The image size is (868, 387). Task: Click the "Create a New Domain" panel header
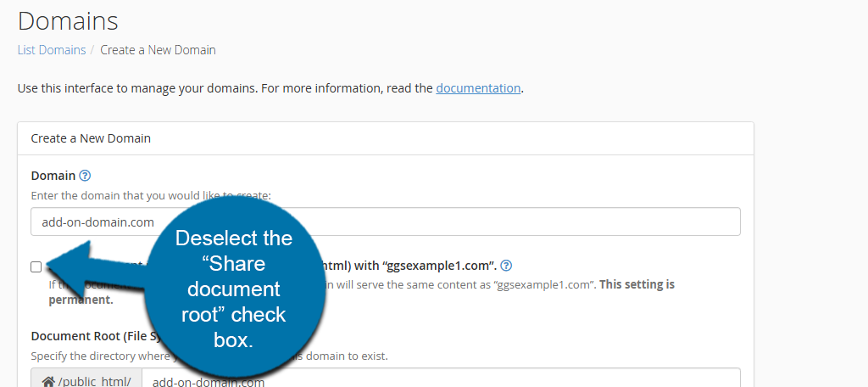tap(91, 137)
